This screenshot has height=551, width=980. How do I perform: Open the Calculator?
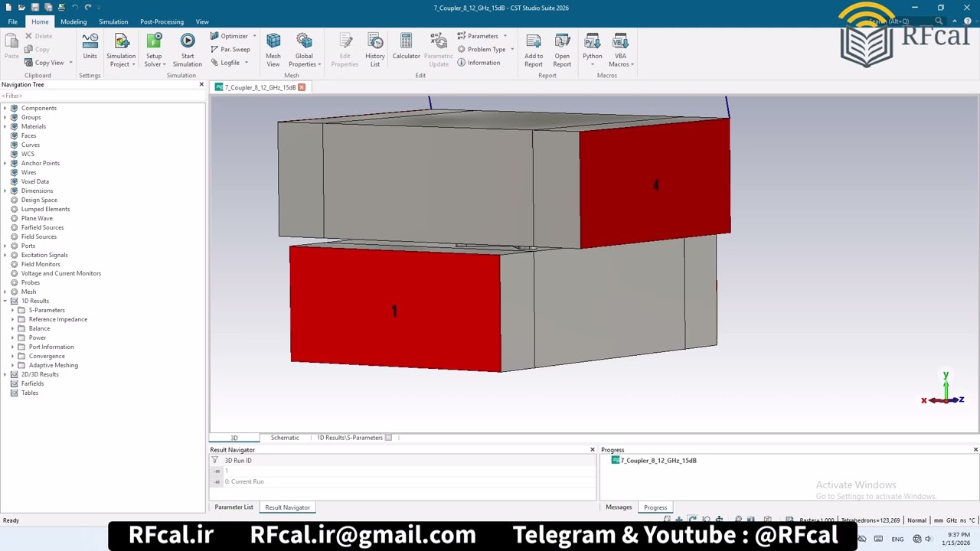(406, 46)
